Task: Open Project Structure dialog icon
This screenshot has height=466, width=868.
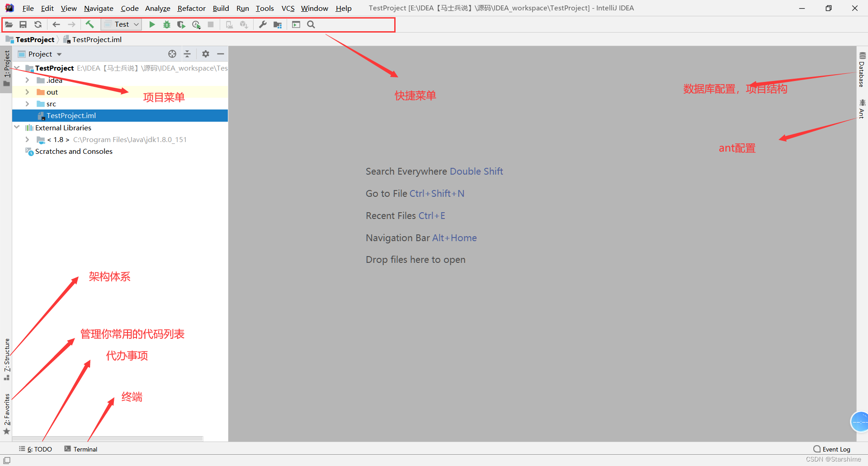Action: click(278, 24)
